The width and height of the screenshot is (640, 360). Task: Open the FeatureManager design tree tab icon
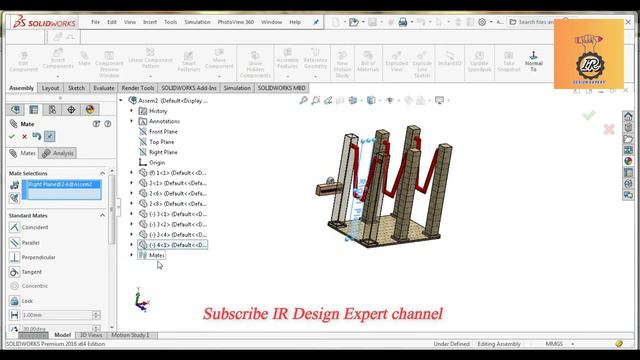(x=16, y=109)
